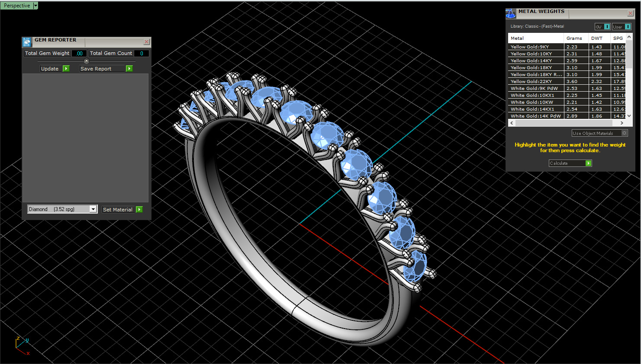Click the metal list scroll up arrow

(629, 37)
